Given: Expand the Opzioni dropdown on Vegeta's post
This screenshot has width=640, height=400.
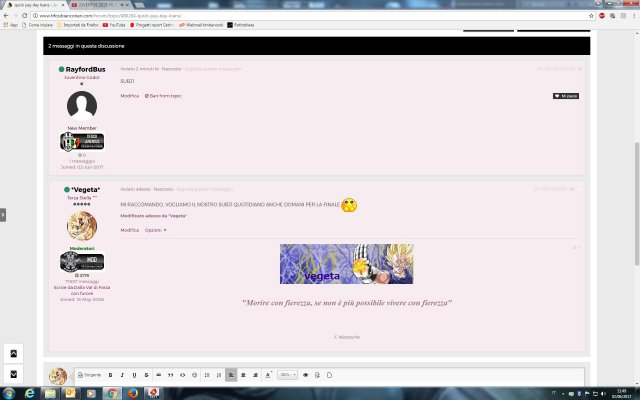Looking at the screenshot, I should (156, 230).
